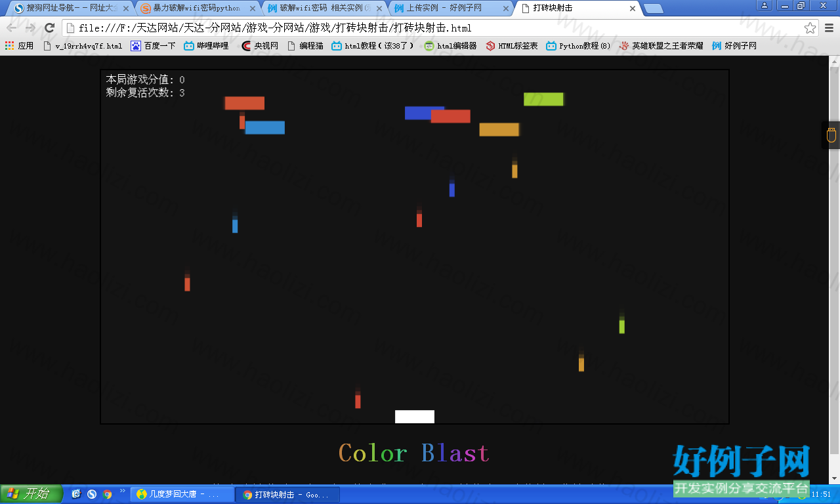Switch to 几度梦回大唐 taskbar window
Viewport: 840px width, 504px height.
point(183,495)
